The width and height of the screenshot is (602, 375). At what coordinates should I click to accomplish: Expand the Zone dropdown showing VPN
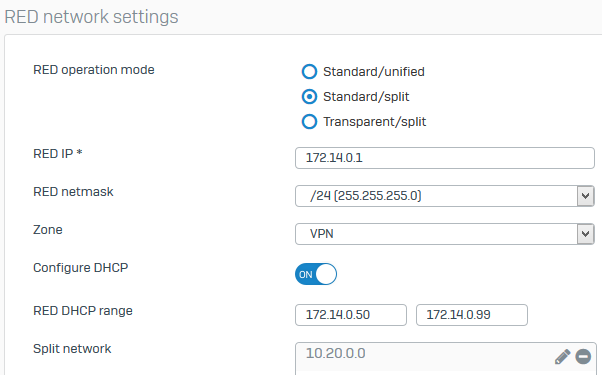tap(445, 234)
